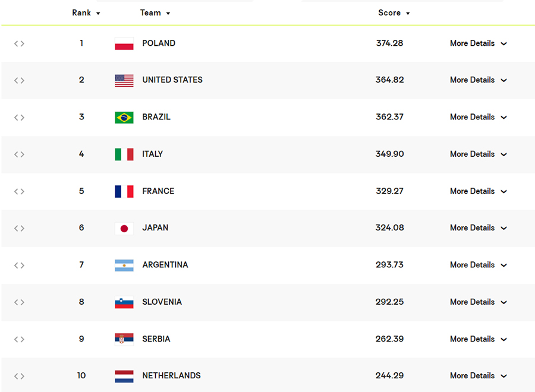
Task: Click the Argentina flag icon
Action: click(x=124, y=265)
